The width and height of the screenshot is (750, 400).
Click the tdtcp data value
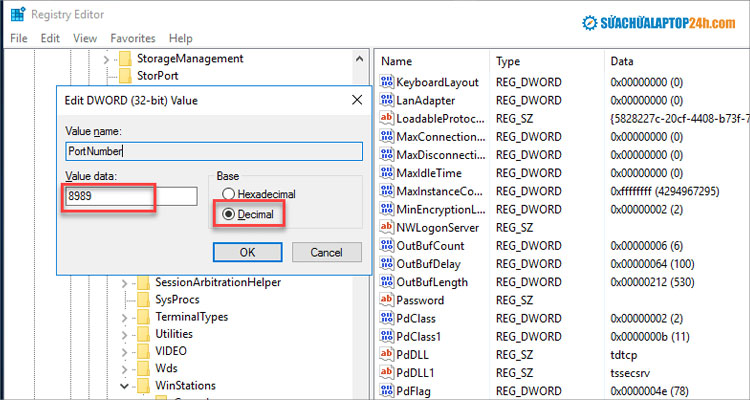point(625,355)
